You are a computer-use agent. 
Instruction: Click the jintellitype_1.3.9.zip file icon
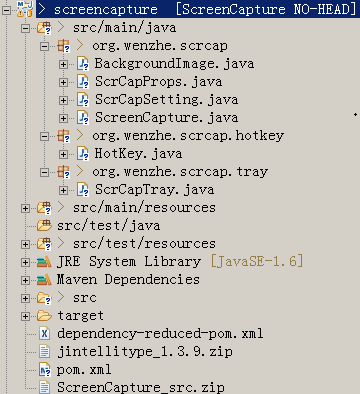tap(44, 352)
